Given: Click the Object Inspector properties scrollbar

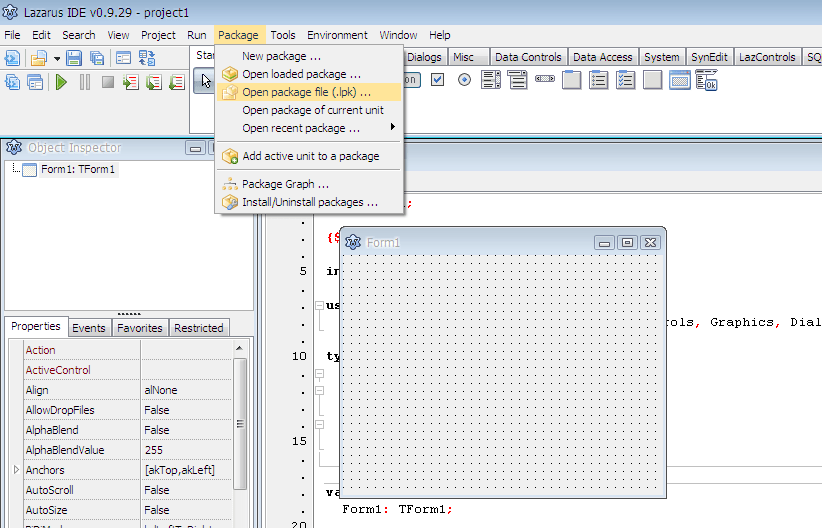Looking at the screenshot, I should (240, 424).
